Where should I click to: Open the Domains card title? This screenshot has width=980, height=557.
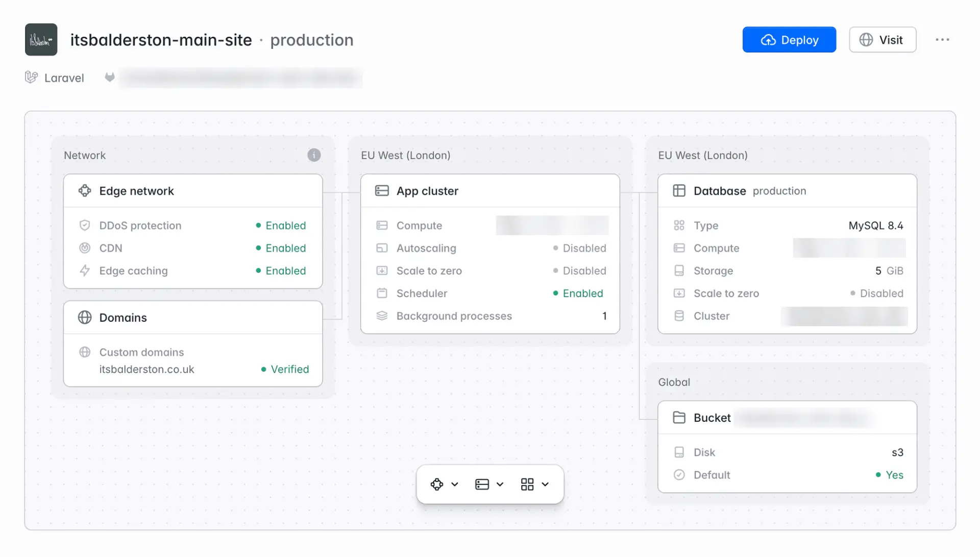(123, 317)
